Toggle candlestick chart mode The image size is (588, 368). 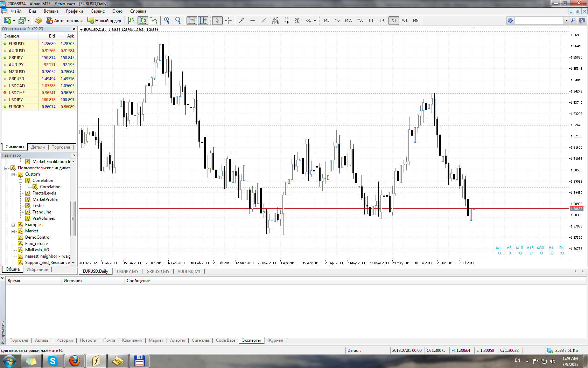[142, 20]
